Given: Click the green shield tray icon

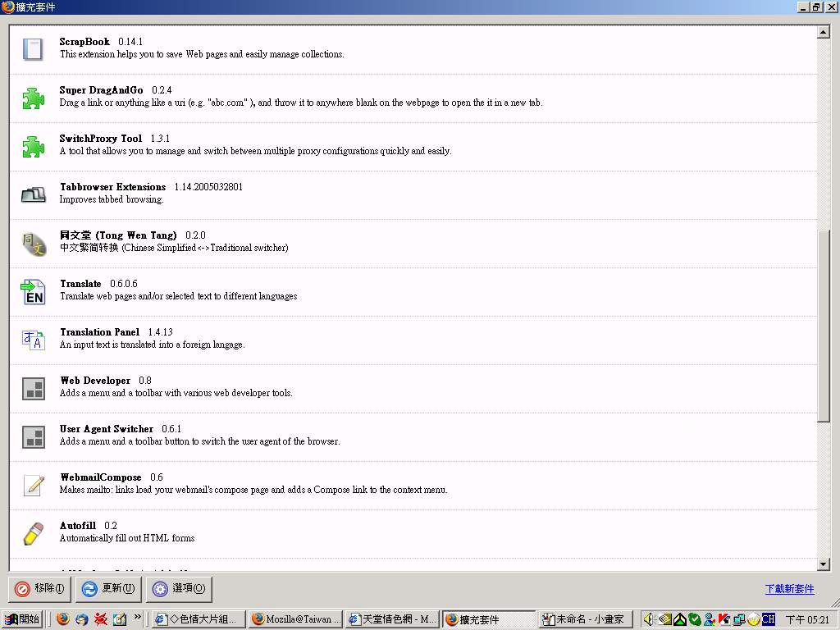Looking at the screenshot, I should [x=694, y=619].
